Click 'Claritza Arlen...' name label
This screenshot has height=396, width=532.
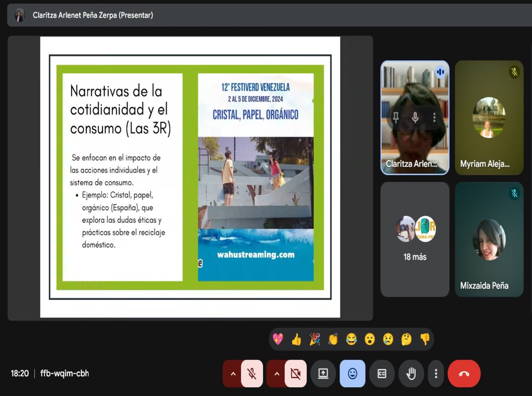coord(411,164)
